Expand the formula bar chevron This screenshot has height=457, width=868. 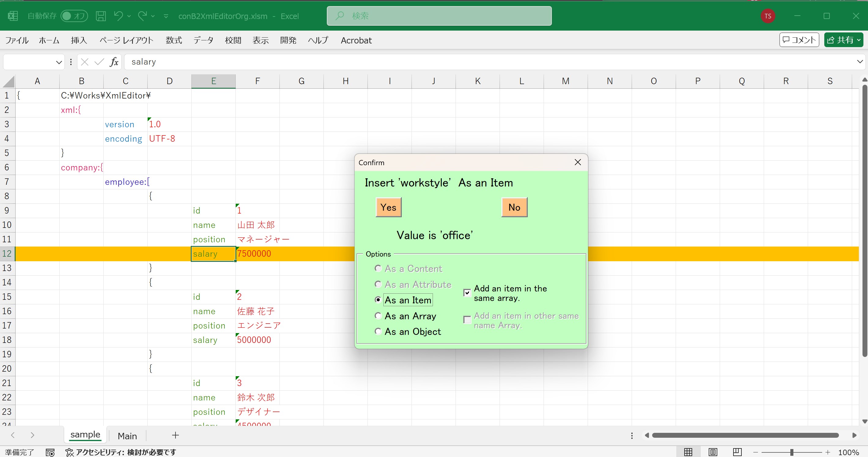(859, 62)
